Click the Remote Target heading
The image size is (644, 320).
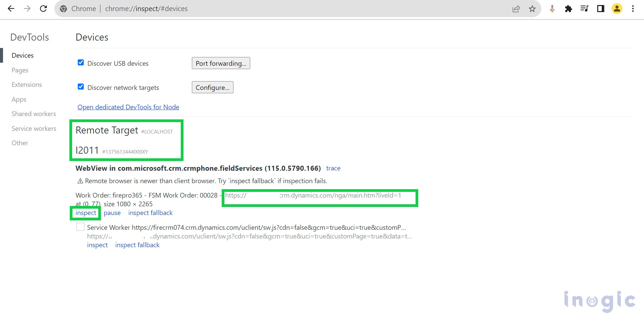coord(107,130)
